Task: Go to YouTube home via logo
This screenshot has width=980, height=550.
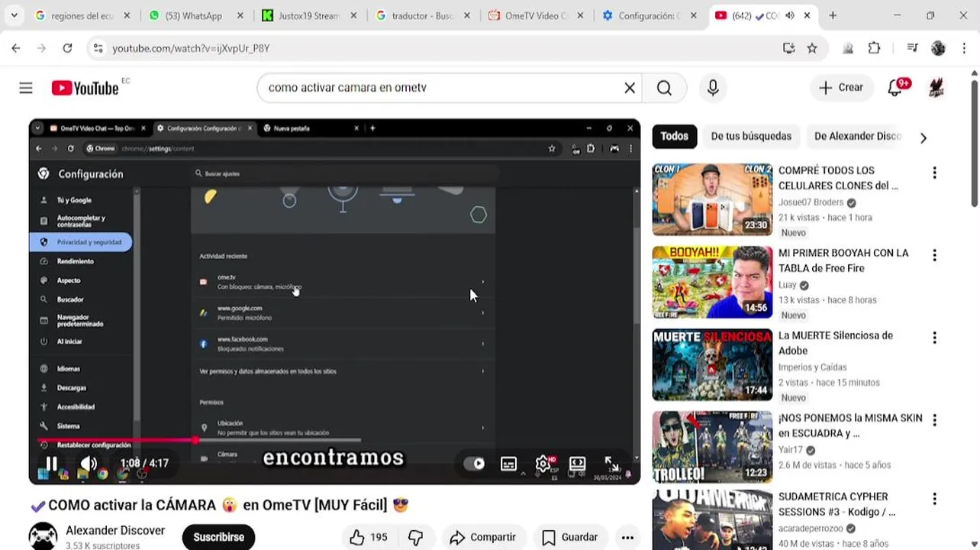Action: (85, 88)
